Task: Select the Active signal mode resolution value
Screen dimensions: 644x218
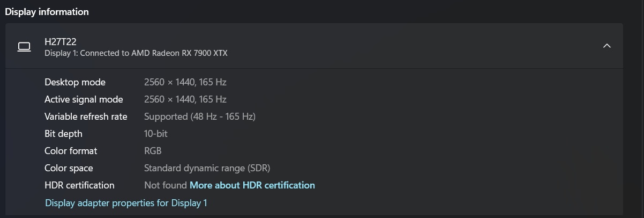Action: pyautogui.click(x=185, y=99)
